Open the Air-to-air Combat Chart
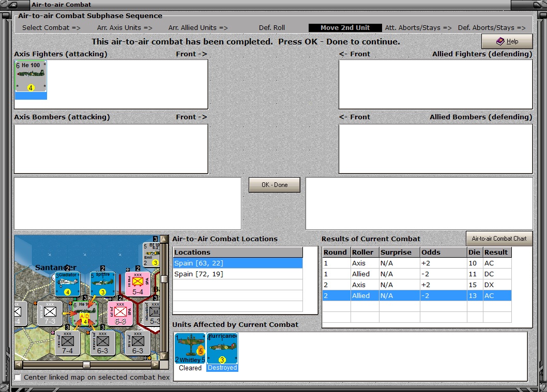547x392 pixels. pyautogui.click(x=499, y=239)
